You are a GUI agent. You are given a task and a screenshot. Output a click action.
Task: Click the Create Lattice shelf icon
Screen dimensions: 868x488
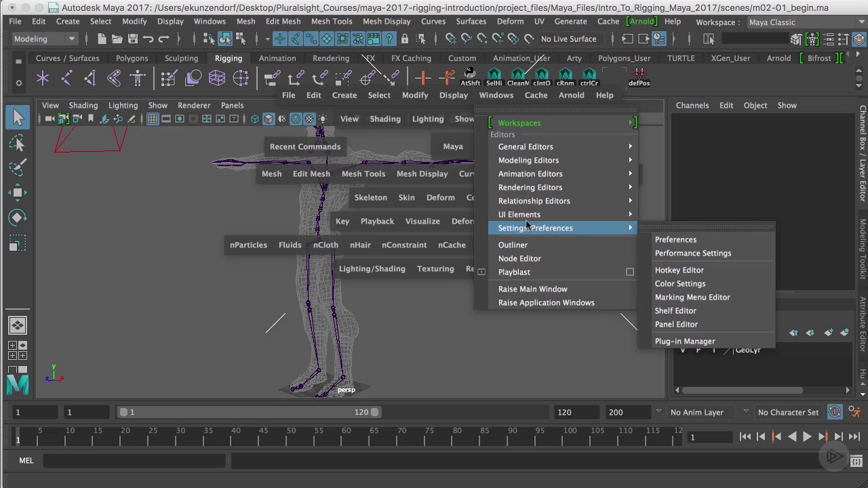pyautogui.click(x=217, y=79)
